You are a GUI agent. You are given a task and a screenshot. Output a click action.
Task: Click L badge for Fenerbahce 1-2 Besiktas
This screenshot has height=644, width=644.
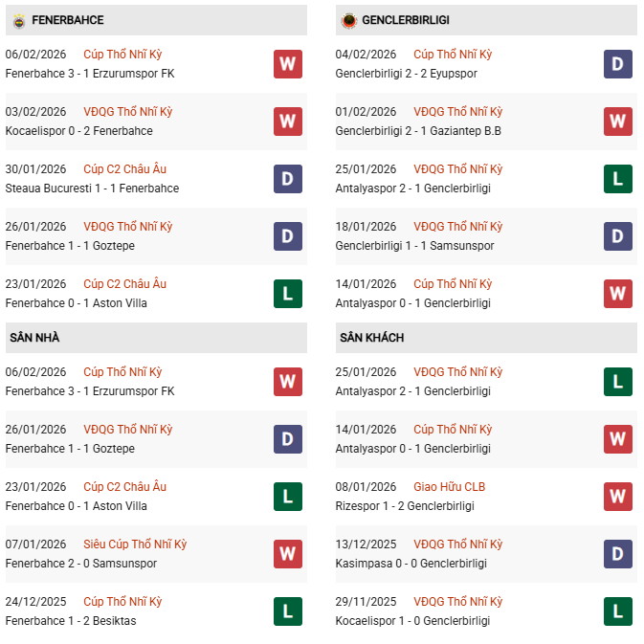click(287, 611)
